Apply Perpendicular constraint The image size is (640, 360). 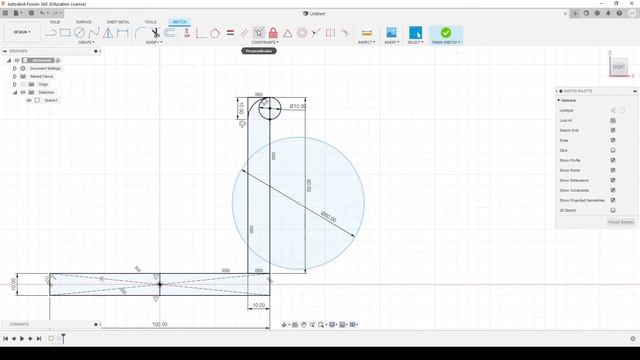point(259,33)
